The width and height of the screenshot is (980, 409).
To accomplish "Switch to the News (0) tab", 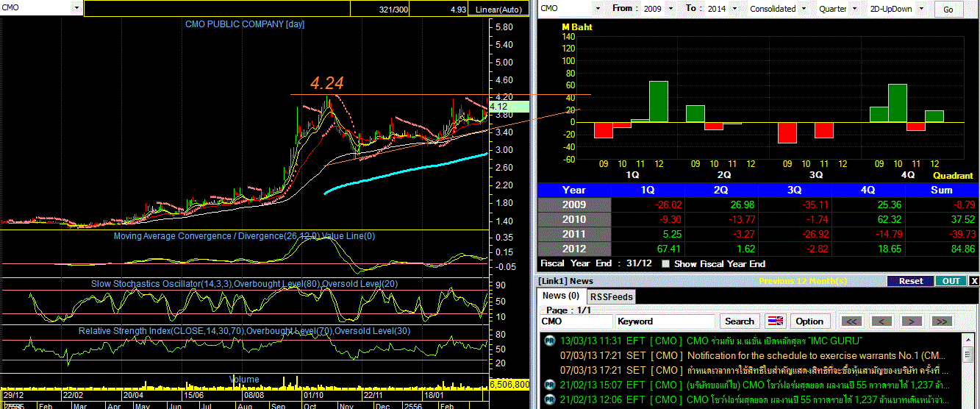I will click(561, 296).
